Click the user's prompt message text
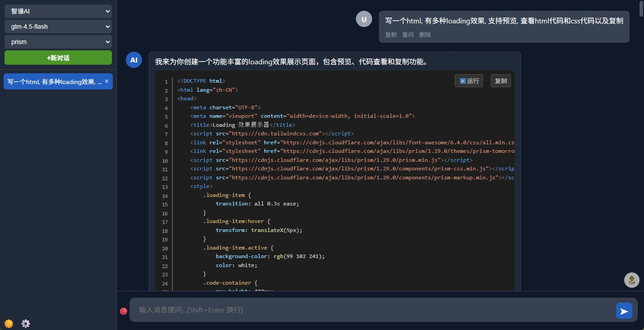The height and width of the screenshot is (330, 644). (504, 20)
